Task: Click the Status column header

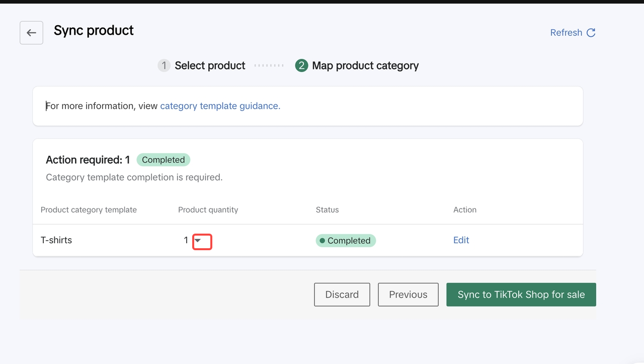Action: pos(327,209)
